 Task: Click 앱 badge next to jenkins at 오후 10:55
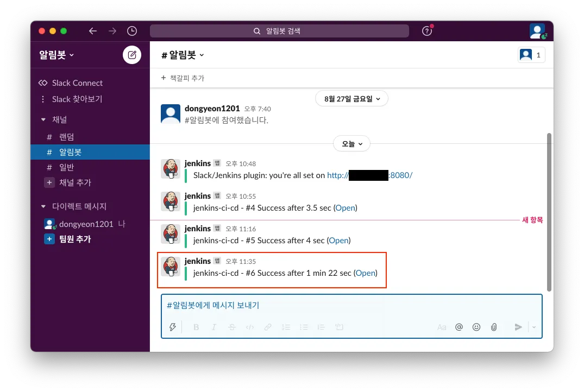217,196
